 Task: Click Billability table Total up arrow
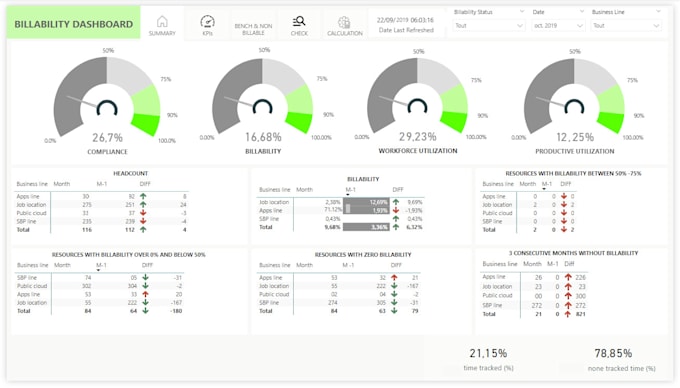pos(396,227)
